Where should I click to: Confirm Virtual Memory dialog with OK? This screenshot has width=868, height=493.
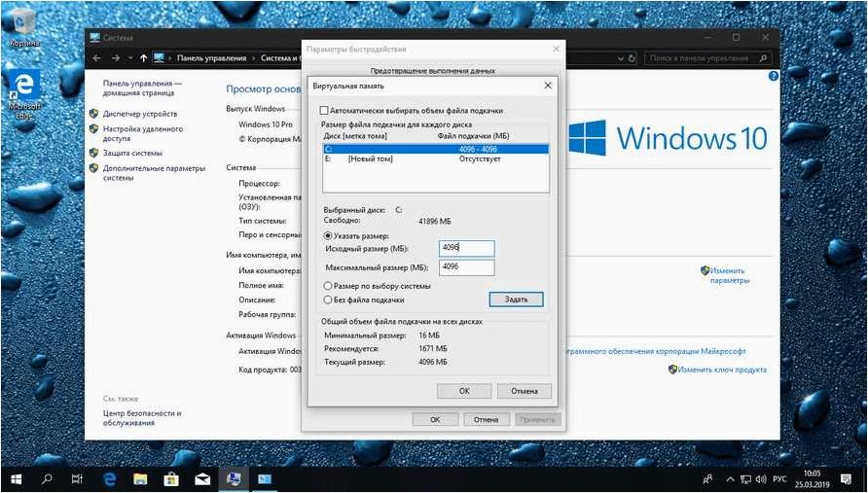pos(464,391)
